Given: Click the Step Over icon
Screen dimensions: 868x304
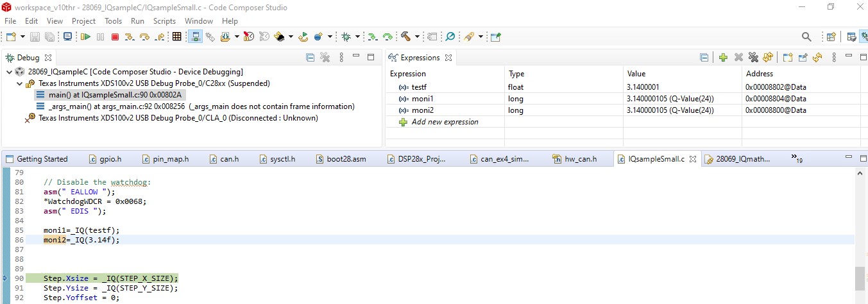Looking at the screenshot, I should 144,37.
